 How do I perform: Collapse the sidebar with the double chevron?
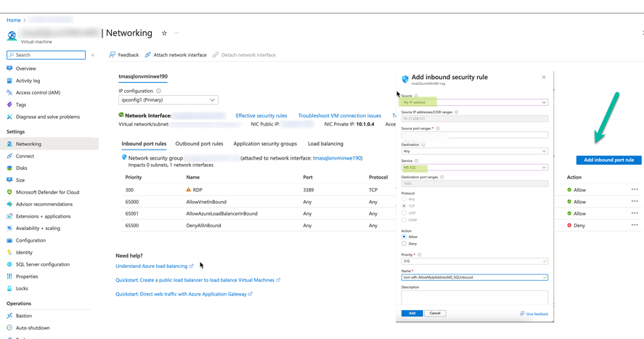point(93,55)
